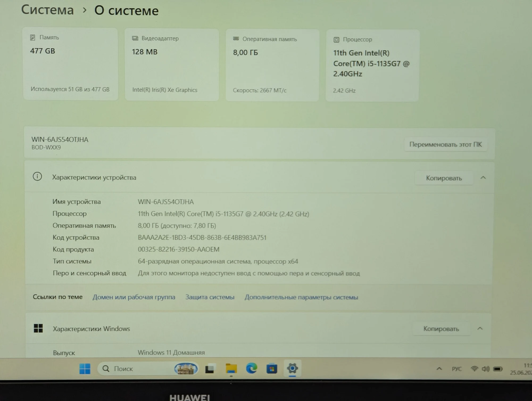Image resolution: width=532 pixels, height=401 pixels.
Task: Open Домен или рабочая группа link
Action: pos(134,297)
